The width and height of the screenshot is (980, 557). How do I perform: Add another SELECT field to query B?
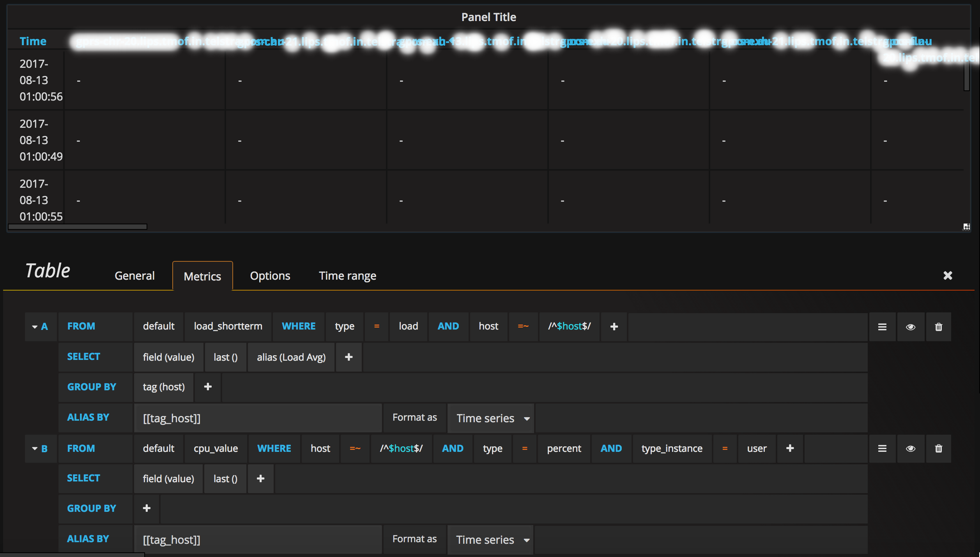click(260, 478)
